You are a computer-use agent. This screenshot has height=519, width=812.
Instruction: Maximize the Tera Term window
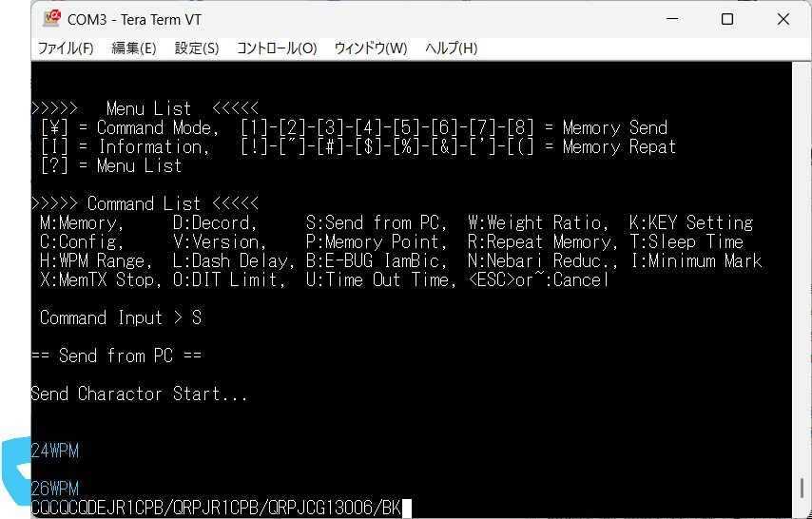(x=727, y=19)
